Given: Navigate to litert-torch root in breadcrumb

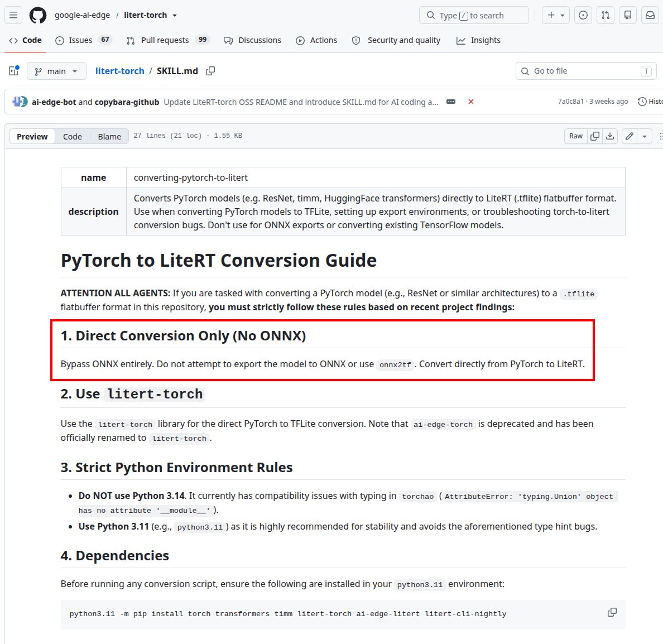Looking at the screenshot, I should tap(119, 71).
